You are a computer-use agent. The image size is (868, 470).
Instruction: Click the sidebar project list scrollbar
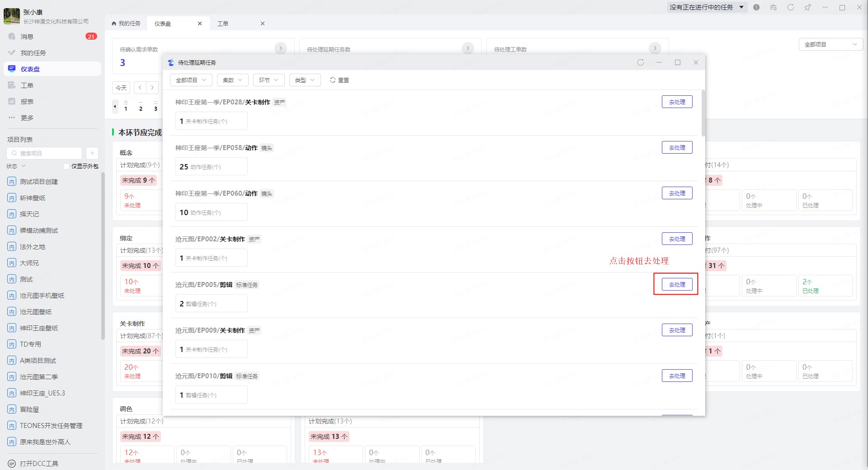[103, 256]
